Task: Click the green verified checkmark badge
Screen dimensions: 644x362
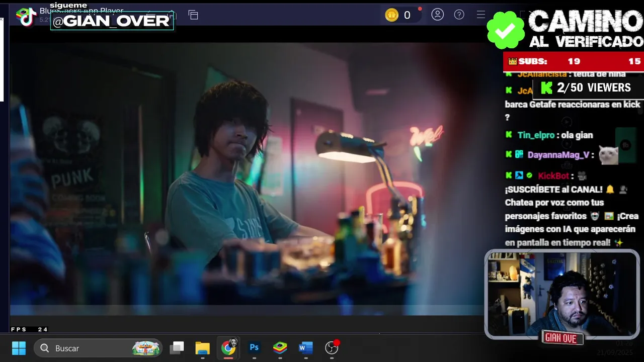Action: [506, 30]
